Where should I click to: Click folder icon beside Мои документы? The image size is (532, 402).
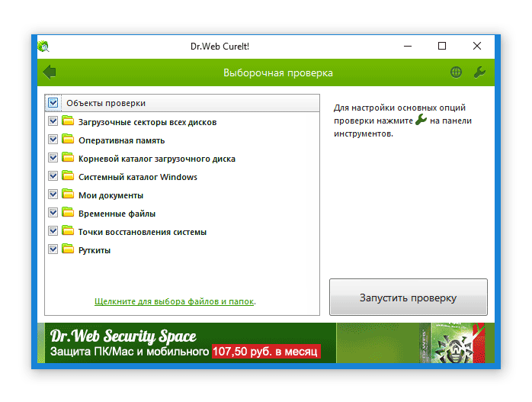[68, 195]
